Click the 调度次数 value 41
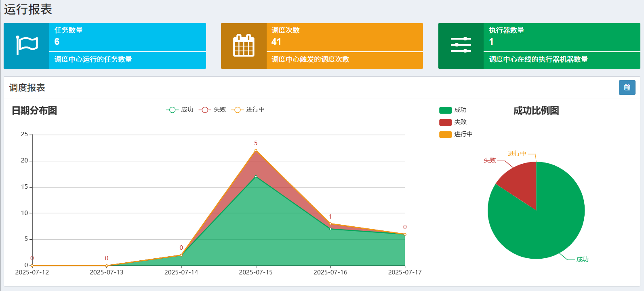 (276, 42)
